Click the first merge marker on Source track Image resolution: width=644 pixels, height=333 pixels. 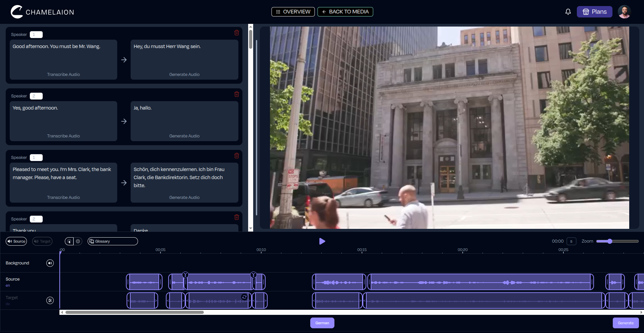point(185,275)
